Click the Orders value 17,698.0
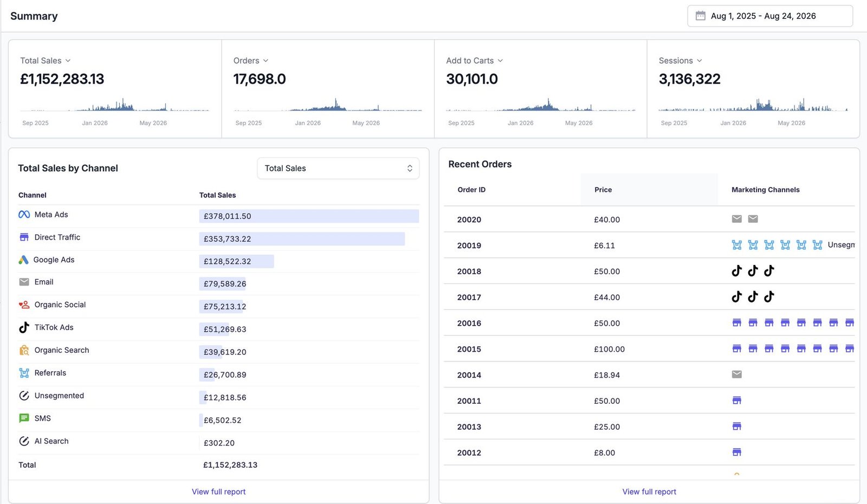Image resolution: width=867 pixels, height=504 pixels. [260, 79]
